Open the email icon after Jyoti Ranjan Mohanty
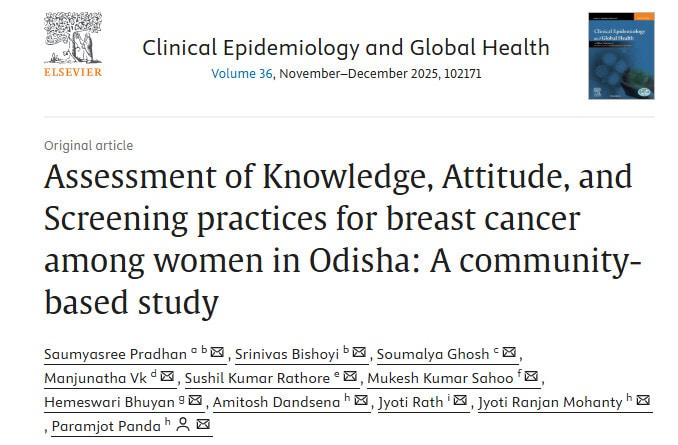The width and height of the screenshot is (678, 445). (643, 402)
